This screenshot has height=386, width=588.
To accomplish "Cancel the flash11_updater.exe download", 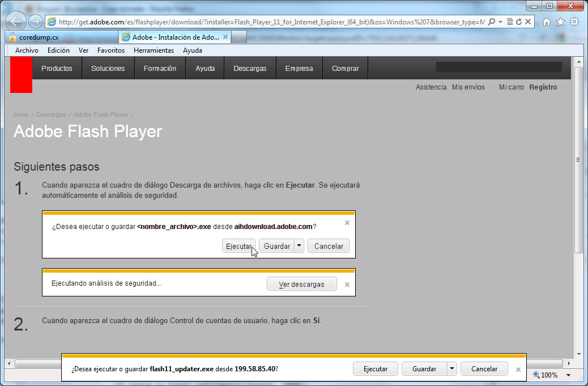I will [484, 369].
